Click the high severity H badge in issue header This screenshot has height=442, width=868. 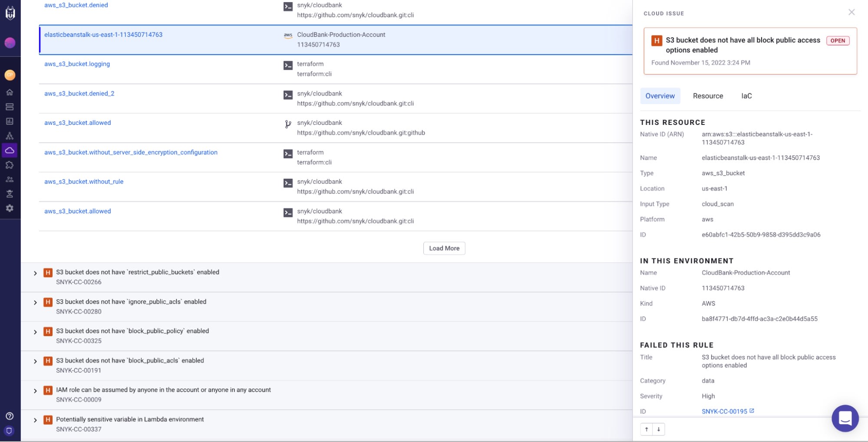click(x=657, y=41)
